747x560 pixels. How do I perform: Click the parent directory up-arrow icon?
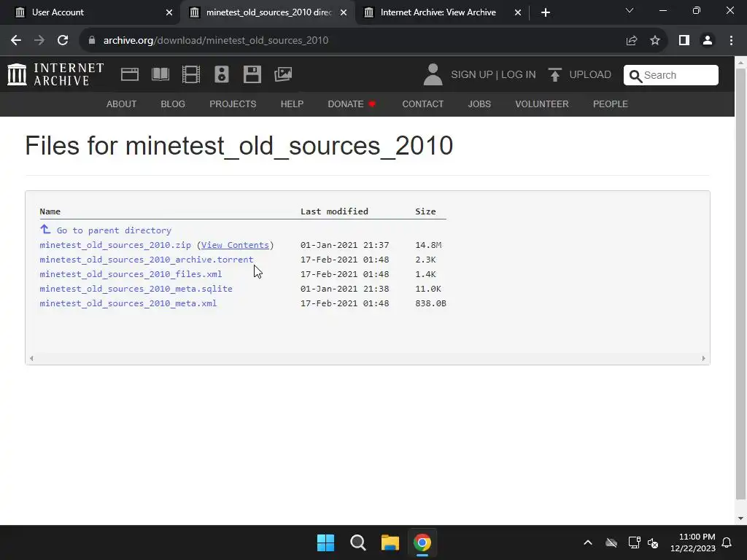[x=45, y=230]
